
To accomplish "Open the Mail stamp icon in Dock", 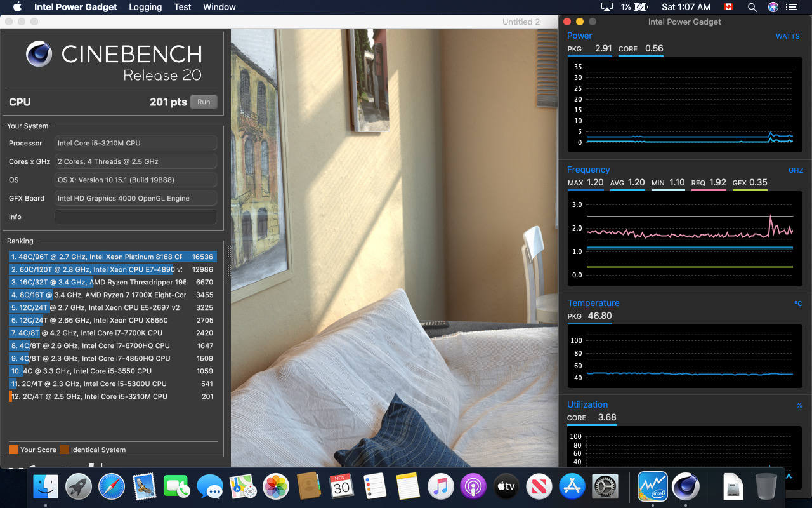I will pyautogui.click(x=145, y=487).
